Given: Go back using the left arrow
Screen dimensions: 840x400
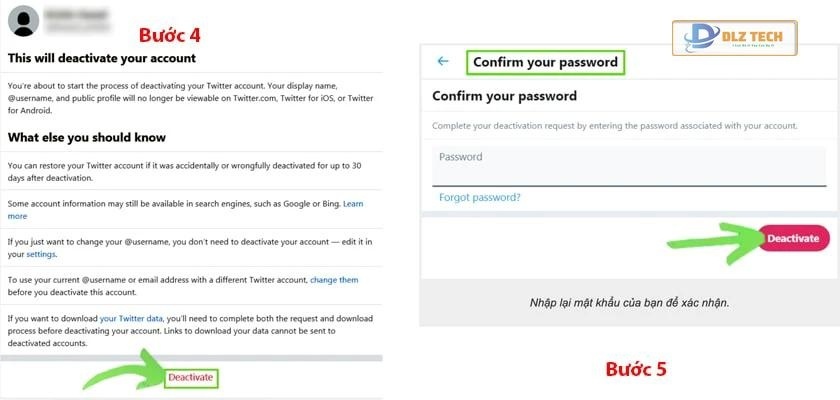Looking at the screenshot, I should [x=443, y=61].
